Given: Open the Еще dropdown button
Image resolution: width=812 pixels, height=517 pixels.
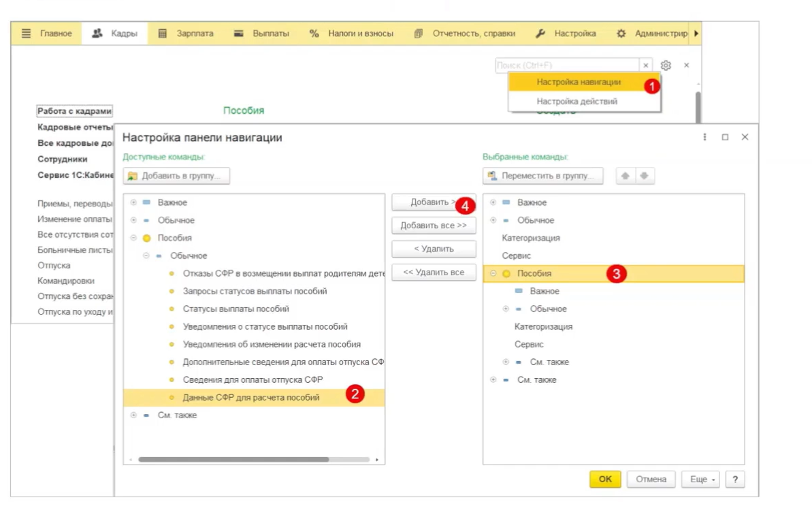Looking at the screenshot, I should click(700, 479).
